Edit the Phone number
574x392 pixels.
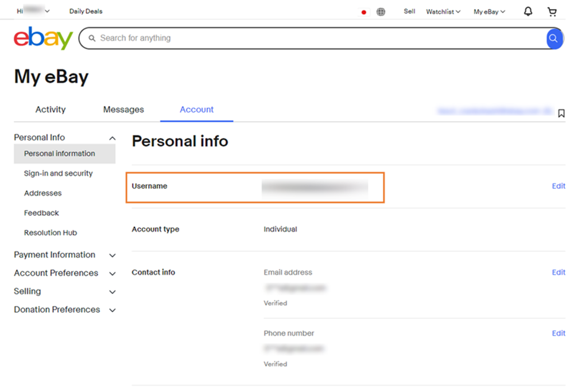559,333
